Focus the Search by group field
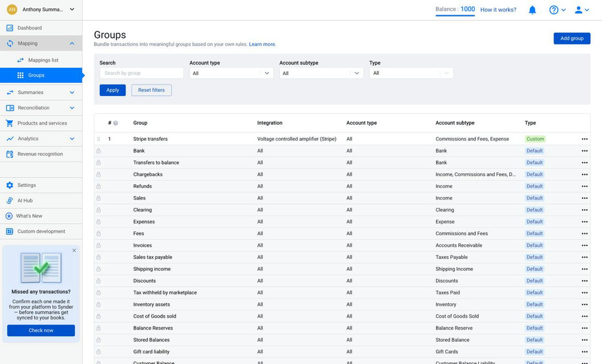 [141, 73]
